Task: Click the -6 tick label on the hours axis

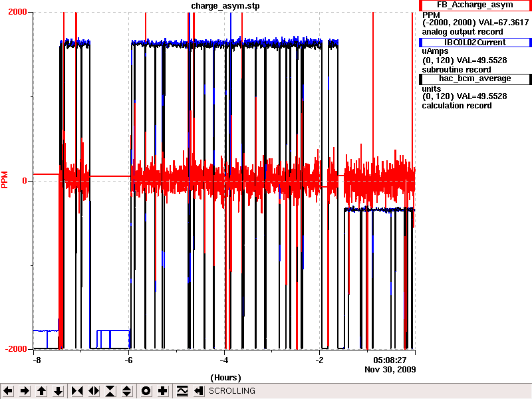Action: click(x=128, y=360)
